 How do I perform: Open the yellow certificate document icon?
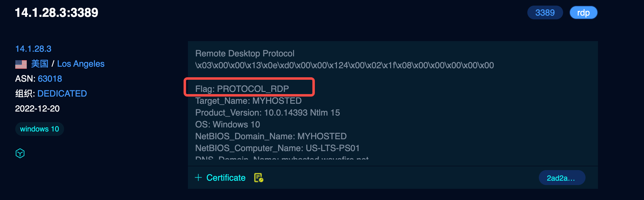259,178
